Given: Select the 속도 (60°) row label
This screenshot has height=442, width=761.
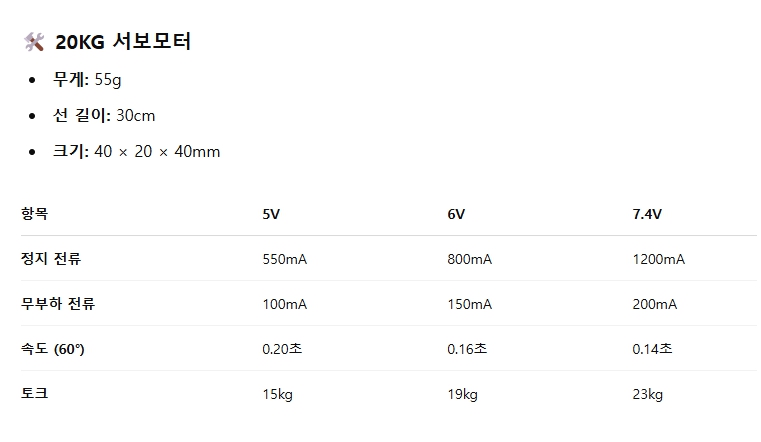Looking at the screenshot, I should tap(53, 349).
